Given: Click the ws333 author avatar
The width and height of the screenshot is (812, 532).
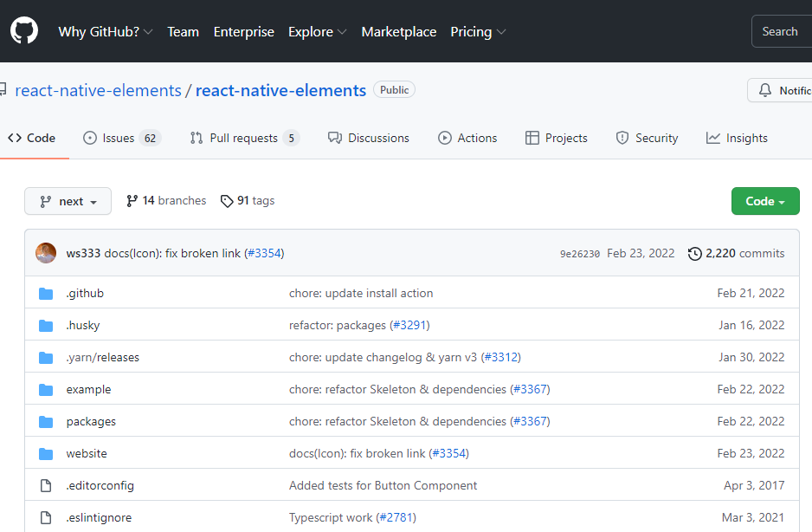Looking at the screenshot, I should [46, 253].
